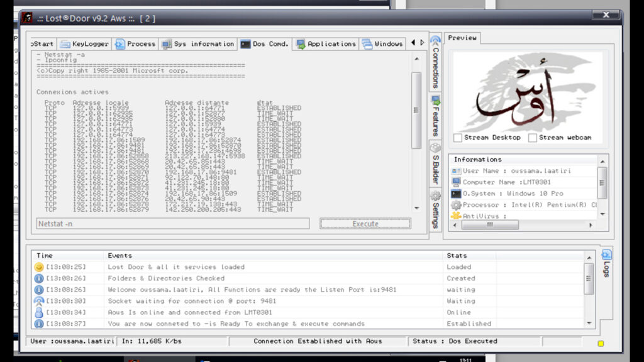
Task: Click the Execute button
Action: (x=365, y=224)
